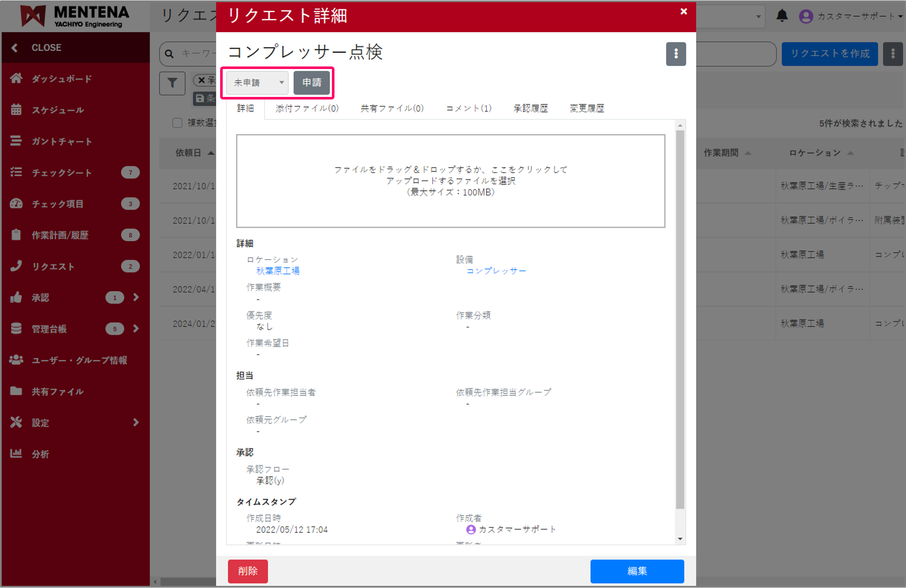Viewport: 906px width, 588px height.
Task: Select the ダッシュボード icon in the sidebar
Action: (16, 78)
